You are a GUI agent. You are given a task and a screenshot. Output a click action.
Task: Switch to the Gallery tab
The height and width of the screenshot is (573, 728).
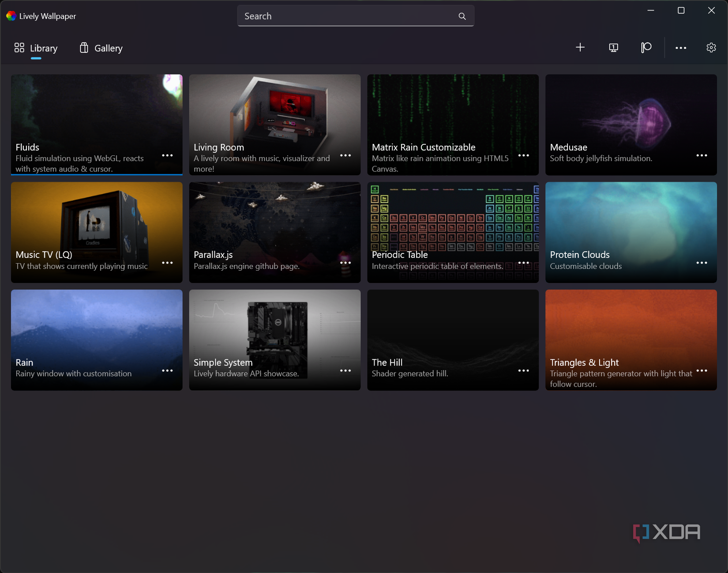[x=108, y=48]
